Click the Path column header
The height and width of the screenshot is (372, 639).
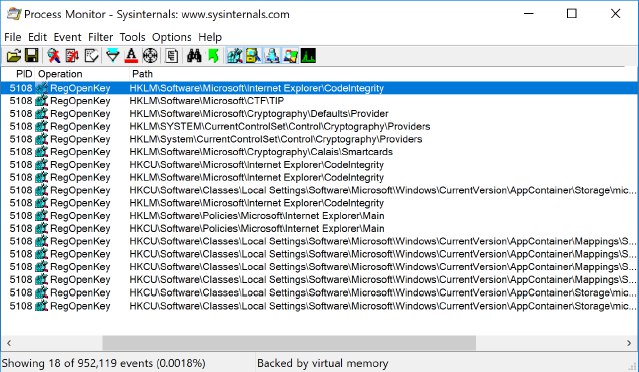[142, 74]
